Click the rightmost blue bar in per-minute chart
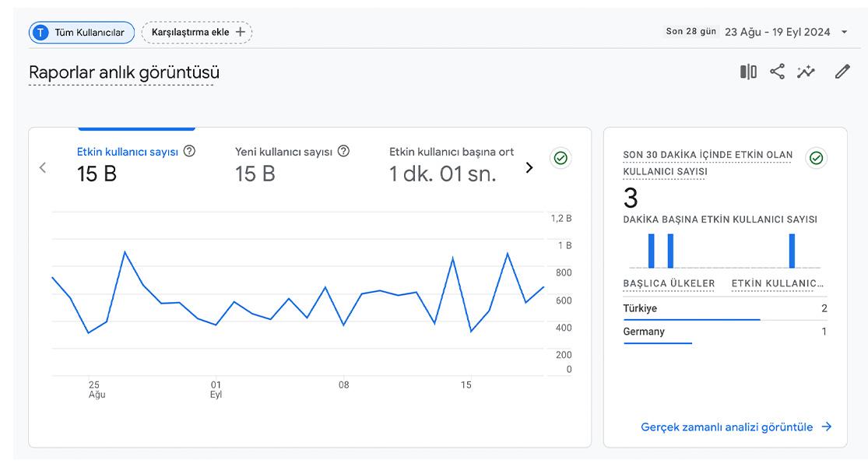 click(x=792, y=251)
